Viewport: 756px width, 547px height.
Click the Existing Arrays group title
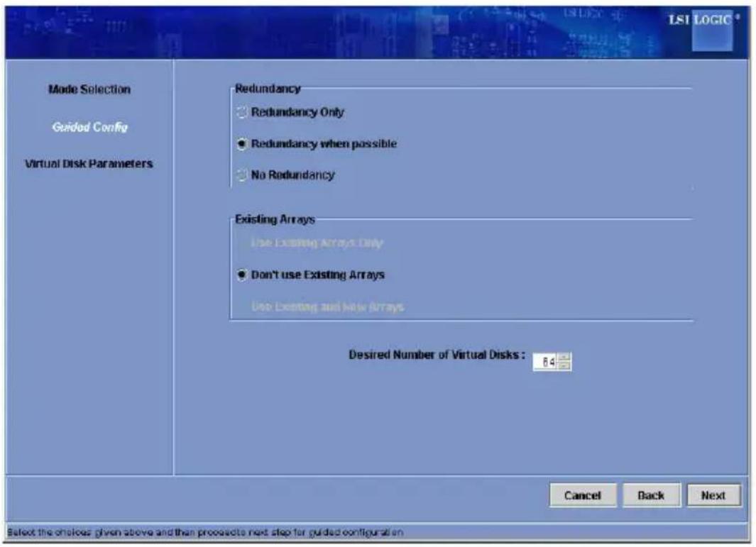275,219
